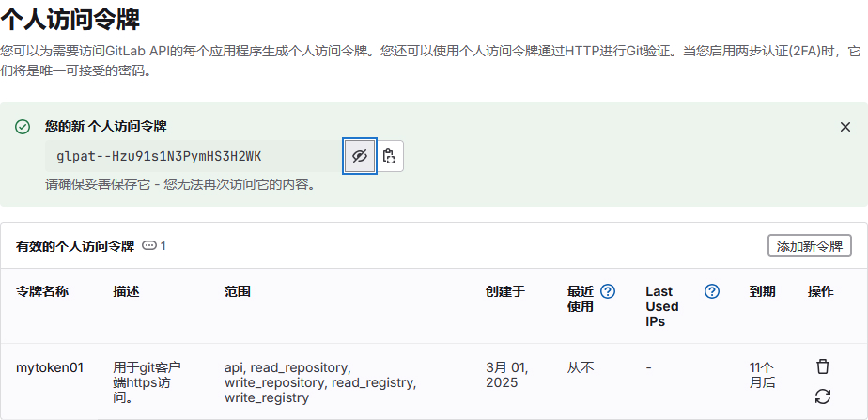Click the 添加新令牌 button

[810, 246]
